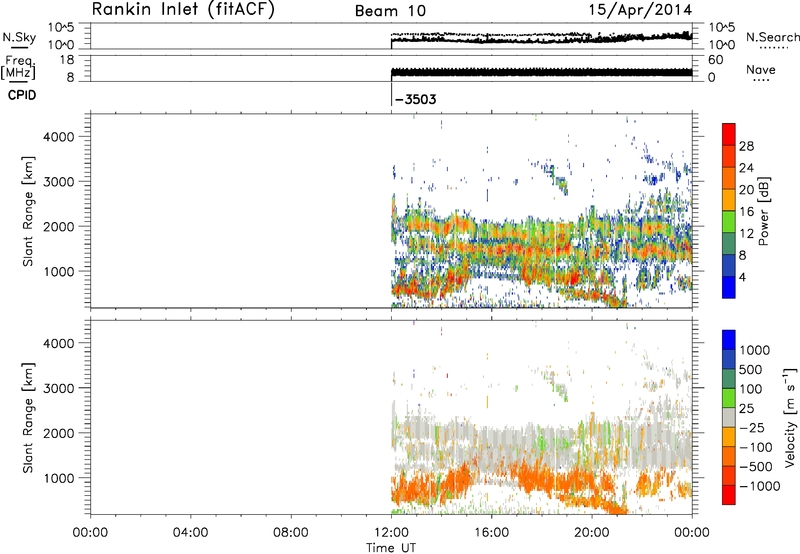The image size is (800, 554).
Task: Click the 'N.Sky' legend label
Action: coord(19,37)
